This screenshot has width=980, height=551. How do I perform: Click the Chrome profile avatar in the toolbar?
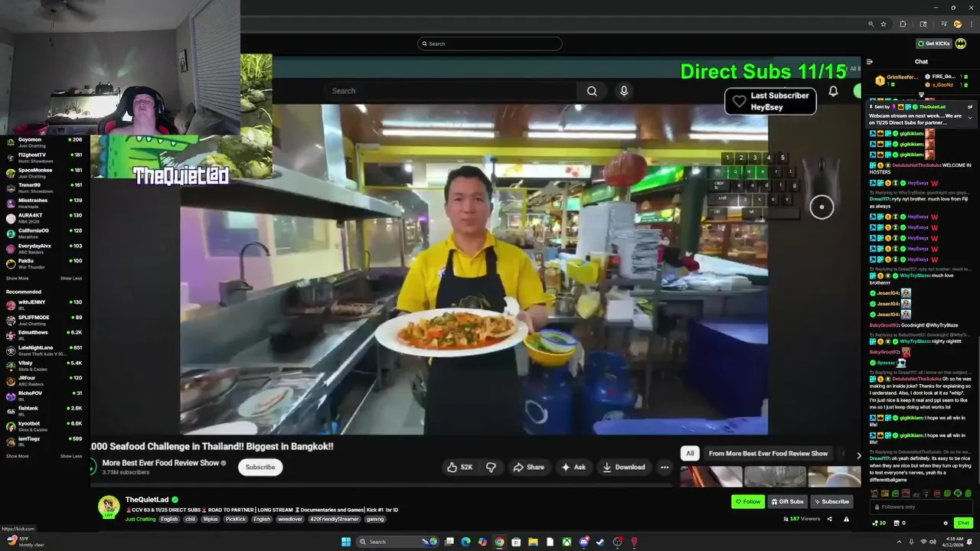coord(957,24)
